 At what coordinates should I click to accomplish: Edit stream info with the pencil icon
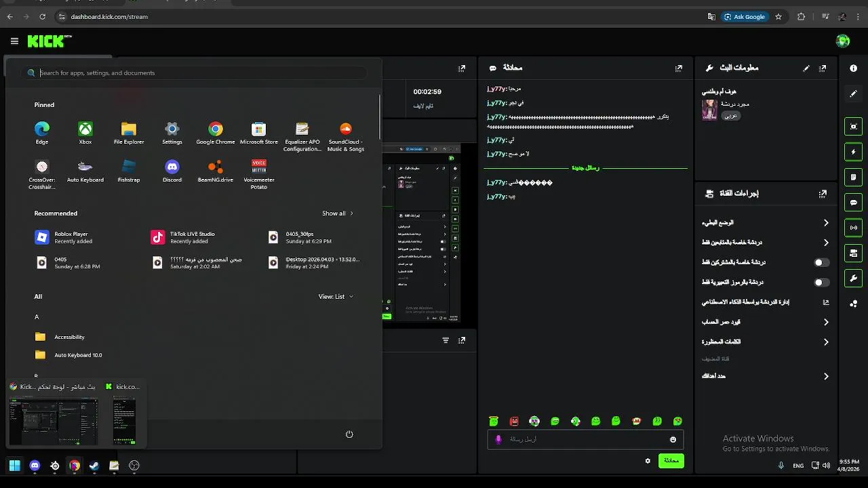tap(806, 68)
